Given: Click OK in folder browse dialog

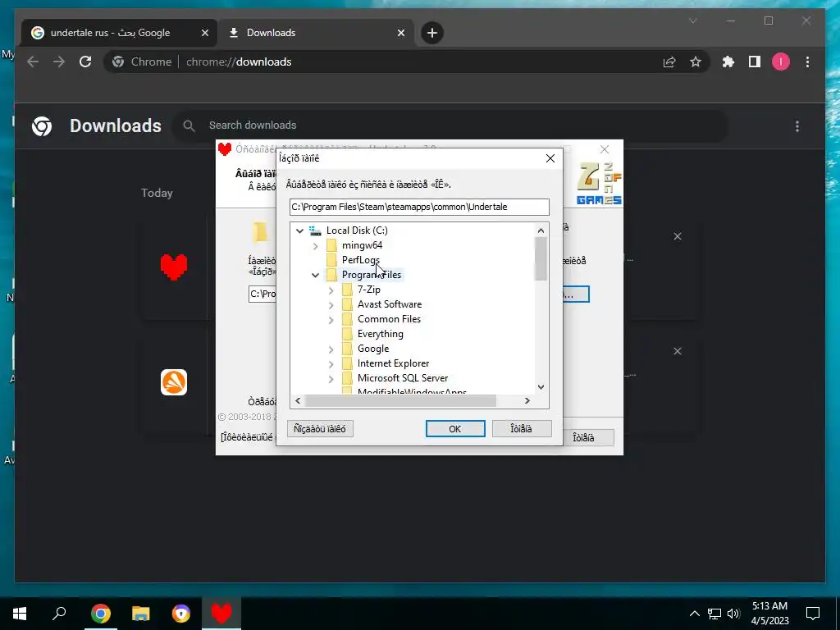Looking at the screenshot, I should click(x=454, y=428).
